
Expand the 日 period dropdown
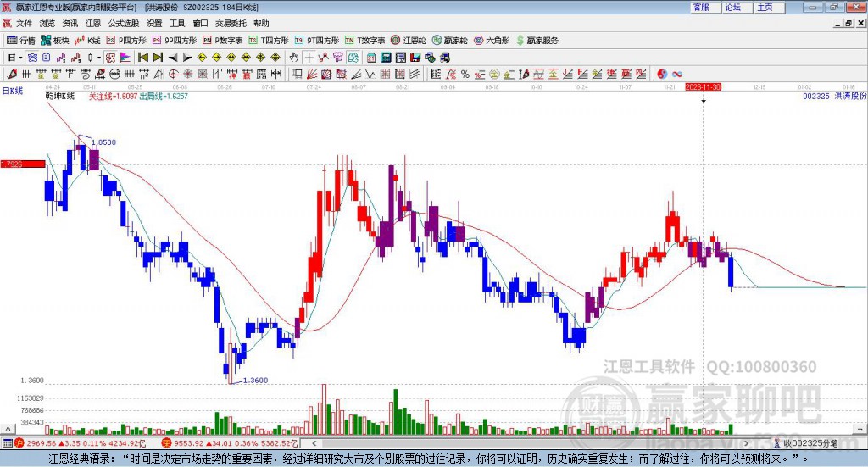20,58
